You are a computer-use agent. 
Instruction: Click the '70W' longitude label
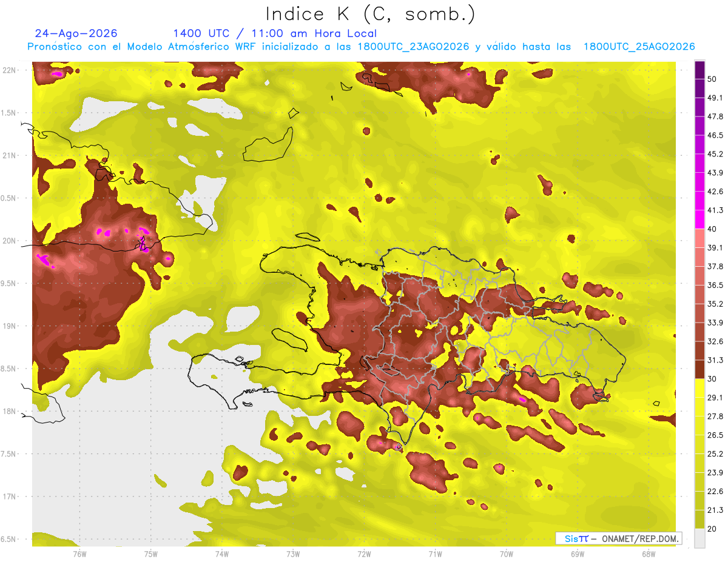507,554
